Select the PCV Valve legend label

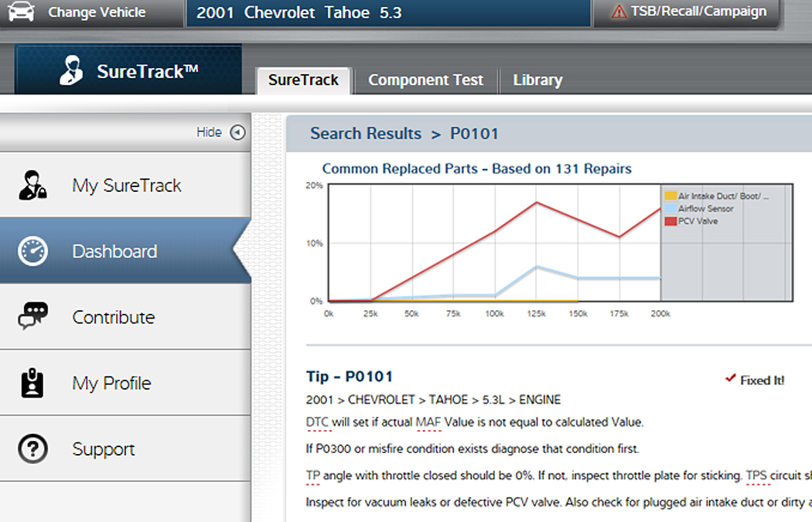point(698,221)
